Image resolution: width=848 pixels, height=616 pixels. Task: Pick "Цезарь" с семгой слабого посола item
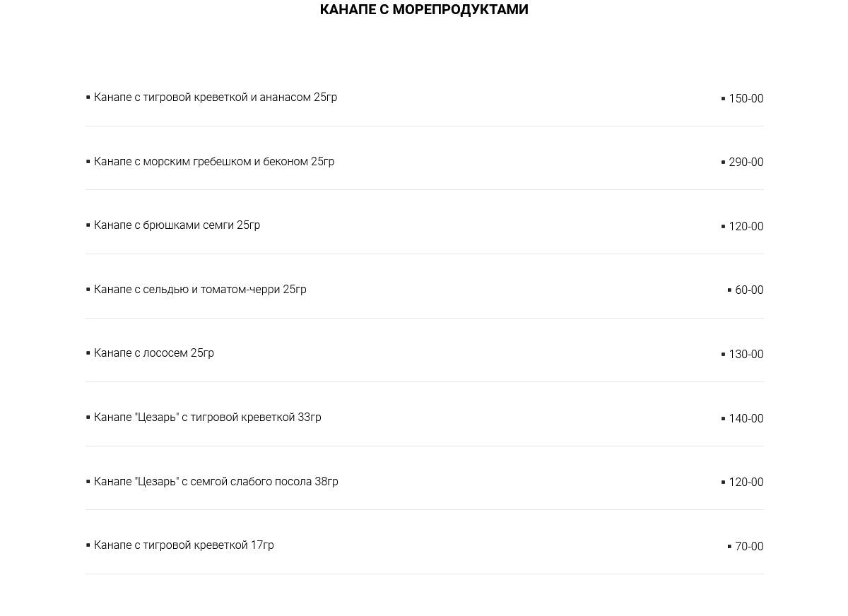[x=216, y=482]
